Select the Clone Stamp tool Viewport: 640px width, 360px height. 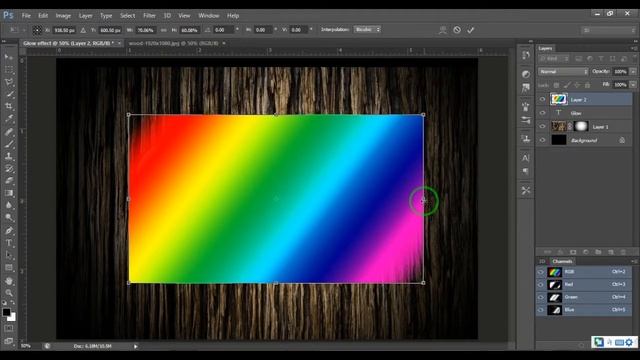pyautogui.click(x=9, y=156)
